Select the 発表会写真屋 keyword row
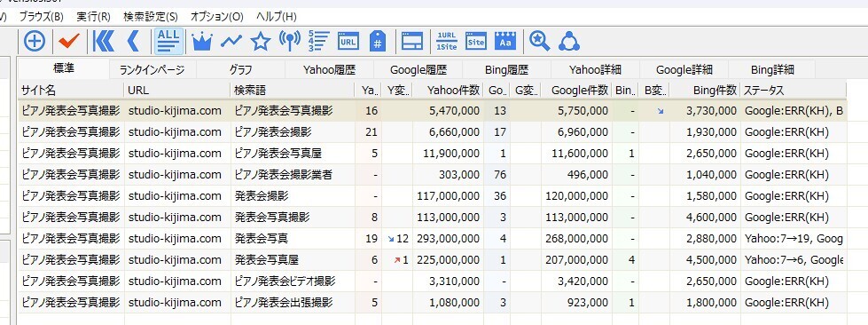 [x=432, y=259]
